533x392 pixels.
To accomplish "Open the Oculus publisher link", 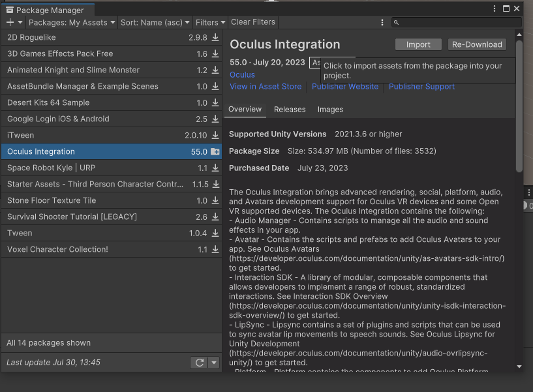I will [242, 75].
